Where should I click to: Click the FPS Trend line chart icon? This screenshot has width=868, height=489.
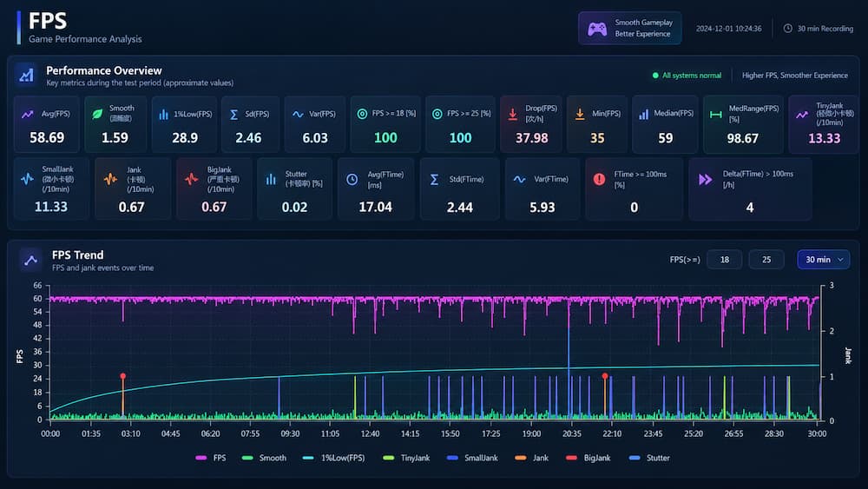coord(30,260)
